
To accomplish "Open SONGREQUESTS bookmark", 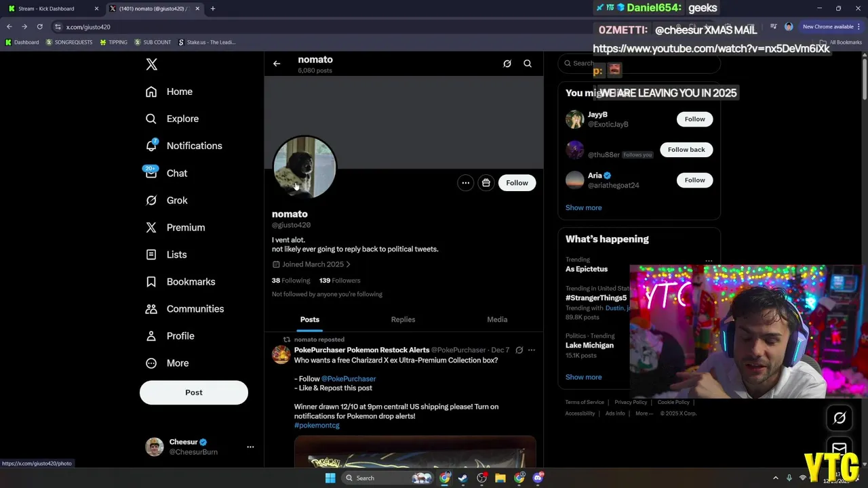I will tap(68, 42).
